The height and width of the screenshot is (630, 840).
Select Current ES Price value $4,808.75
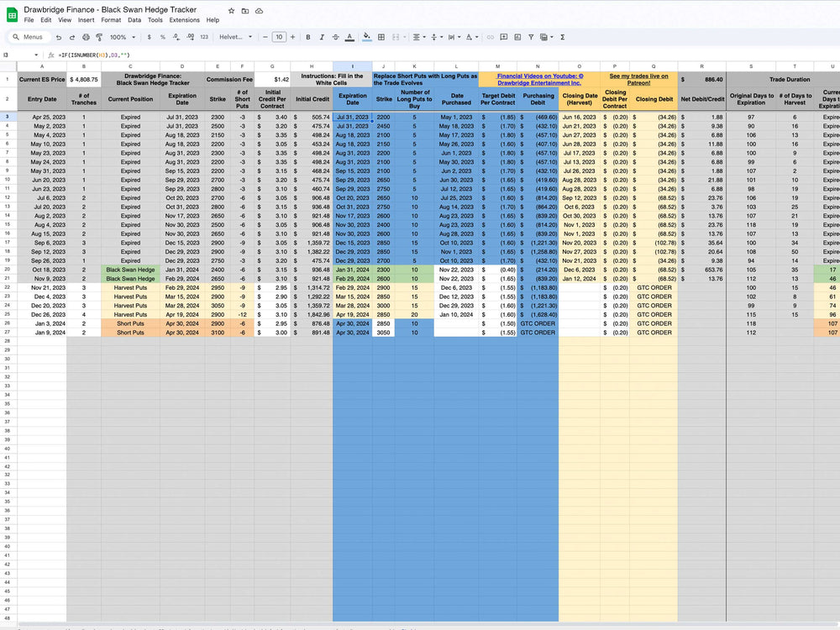pyautogui.click(x=84, y=79)
